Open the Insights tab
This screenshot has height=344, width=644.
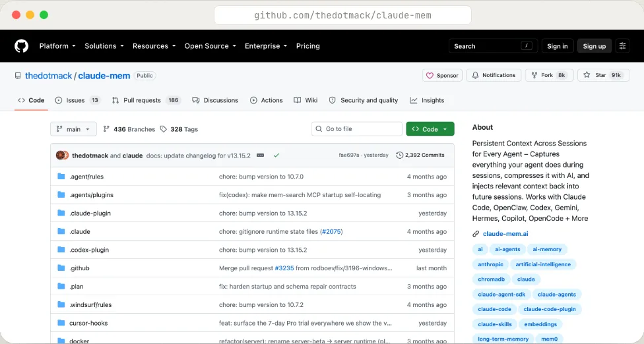click(427, 100)
